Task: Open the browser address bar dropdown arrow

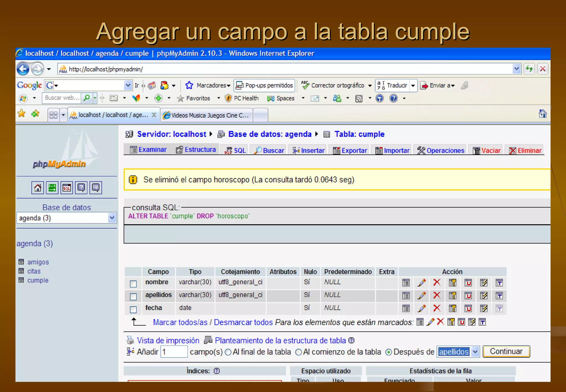Action: pyautogui.click(x=516, y=69)
